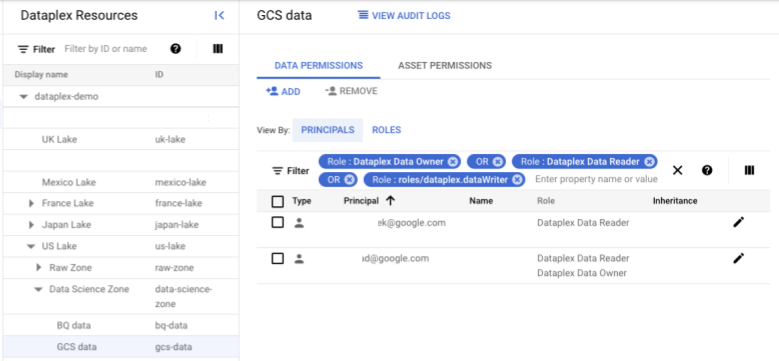Edit permissions for ek@google.com
Screen dimensions: 779x361
tap(739, 222)
